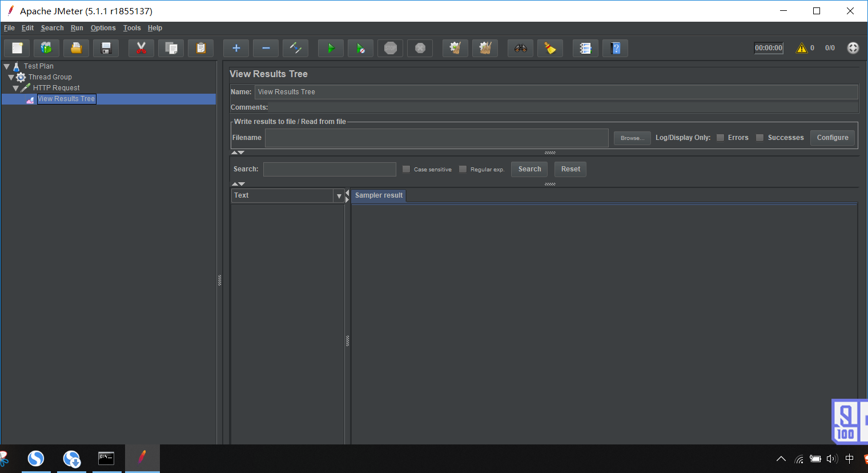The height and width of the screenshot is (473, 868).
Task: Click the 0/0 thread count indicator
Action: [830, 48]
